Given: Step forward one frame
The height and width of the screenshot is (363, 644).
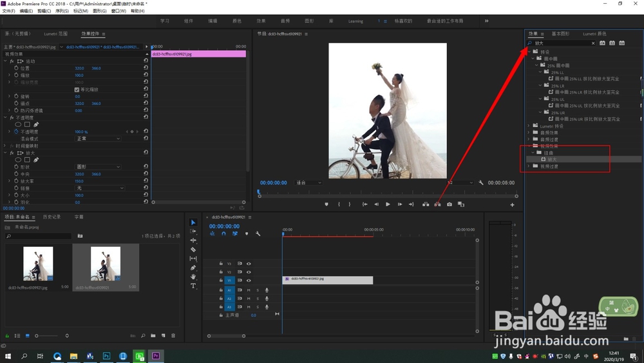Looking at the screenshot, I should [400, 204].
